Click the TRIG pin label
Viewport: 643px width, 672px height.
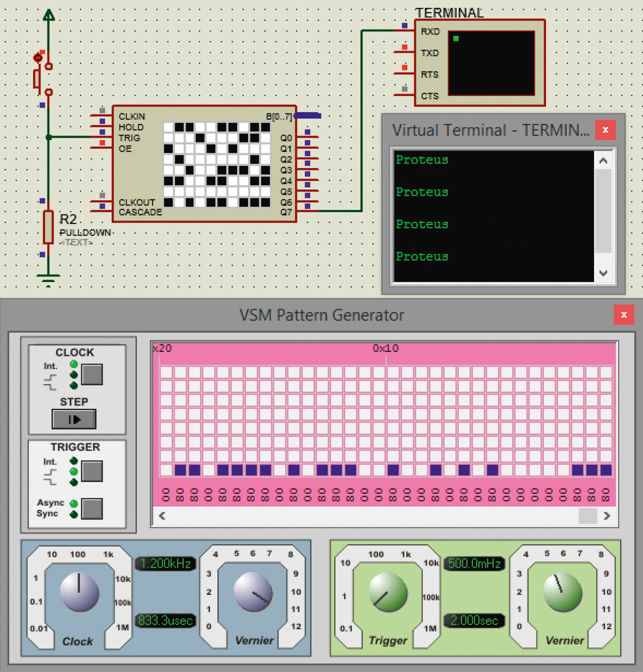129,138
